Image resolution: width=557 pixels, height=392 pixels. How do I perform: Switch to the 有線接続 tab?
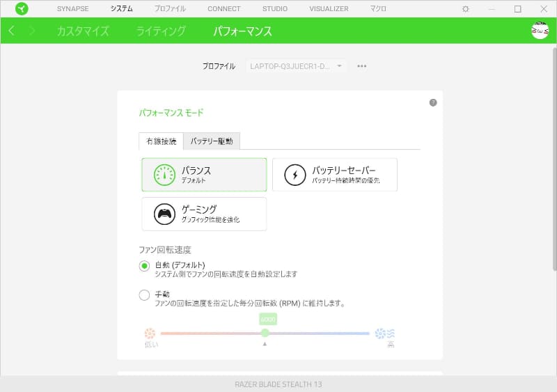162,141
